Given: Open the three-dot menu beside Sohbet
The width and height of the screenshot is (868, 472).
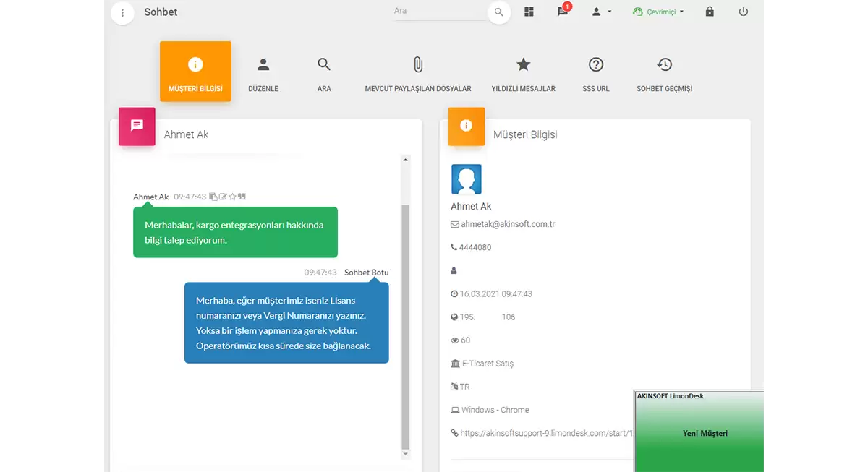Looking at the screenshot, I should [122, 12].
